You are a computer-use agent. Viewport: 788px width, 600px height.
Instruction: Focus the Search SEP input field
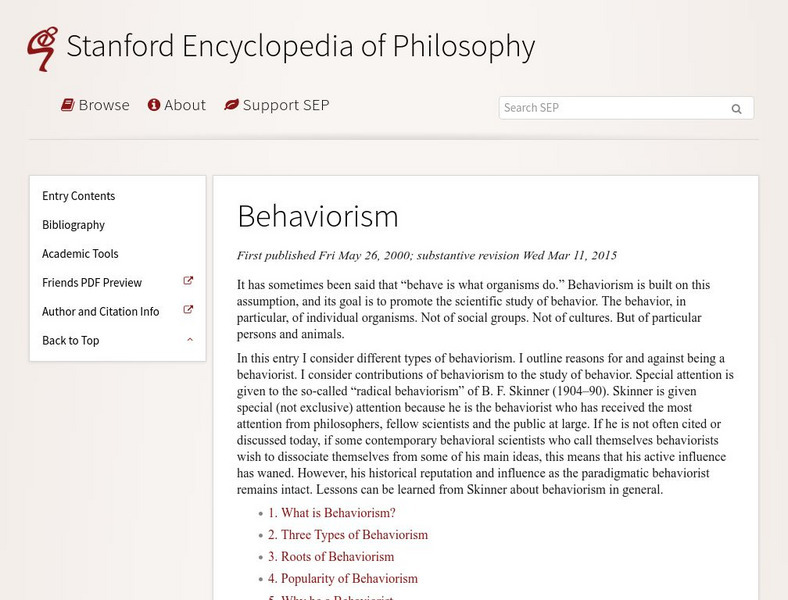tap(626, 108)
